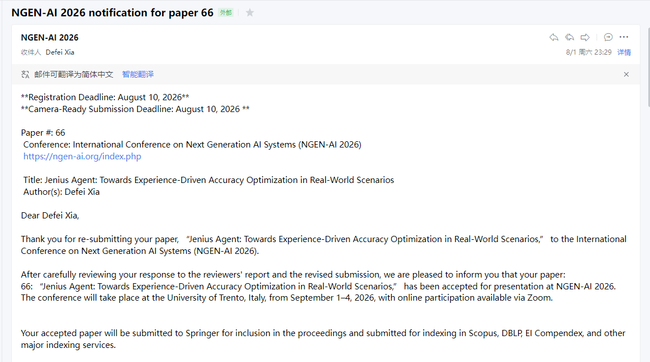Click recipient name Defei Xia in header
Screen dimensions: 650x362
[60, 52]
